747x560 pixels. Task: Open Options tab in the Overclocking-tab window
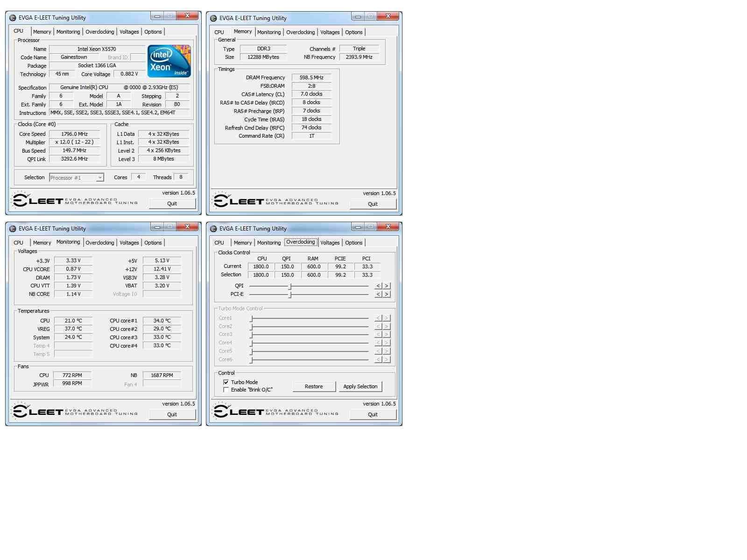354,243
